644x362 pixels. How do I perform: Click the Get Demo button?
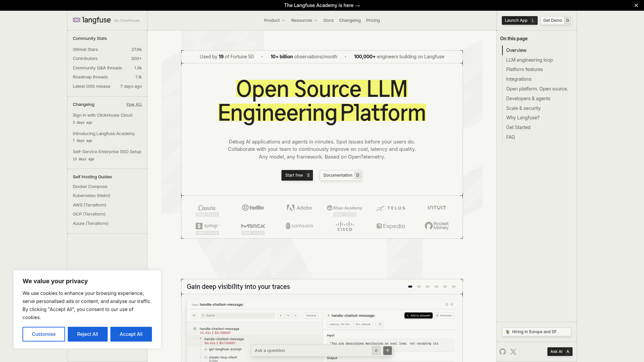[556, 20]
